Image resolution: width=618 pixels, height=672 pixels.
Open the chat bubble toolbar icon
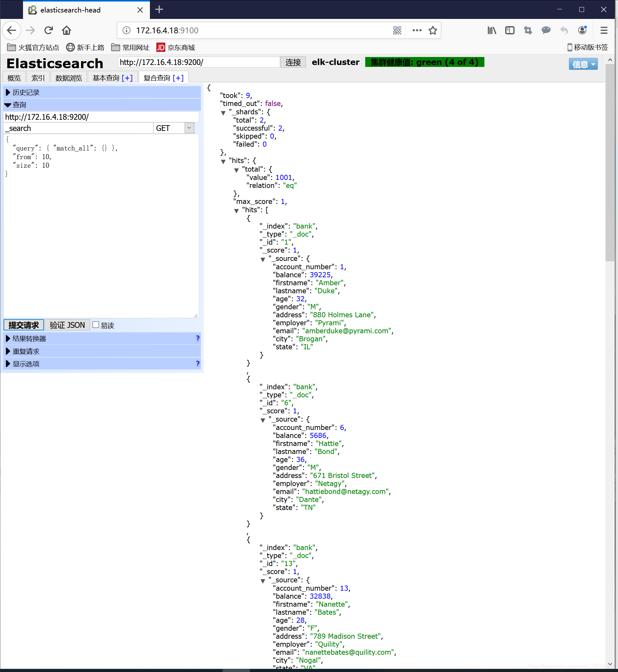point(546,30)
